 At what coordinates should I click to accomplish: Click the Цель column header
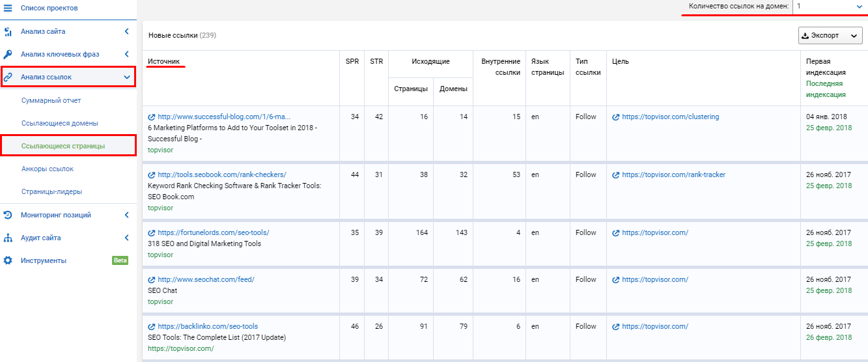pos(621,62)
